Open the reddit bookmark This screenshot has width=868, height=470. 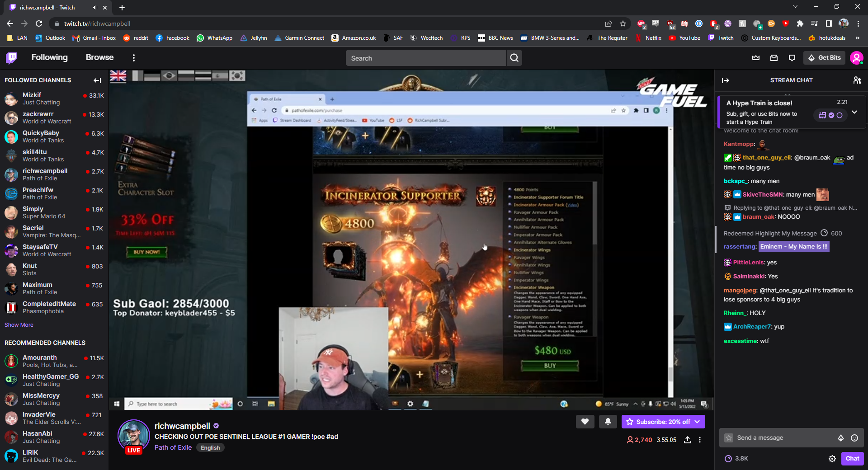pyautogui.click(x=136, y=38)
